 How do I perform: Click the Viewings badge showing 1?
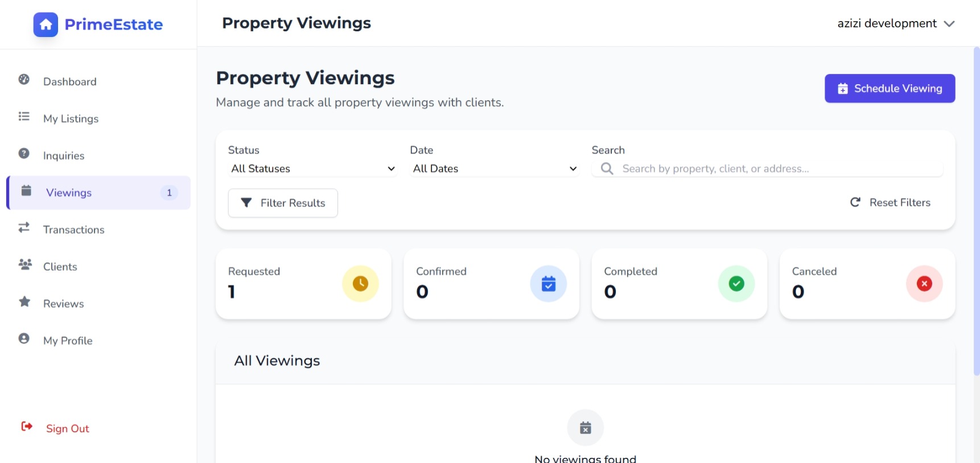(x=169, y=193)
